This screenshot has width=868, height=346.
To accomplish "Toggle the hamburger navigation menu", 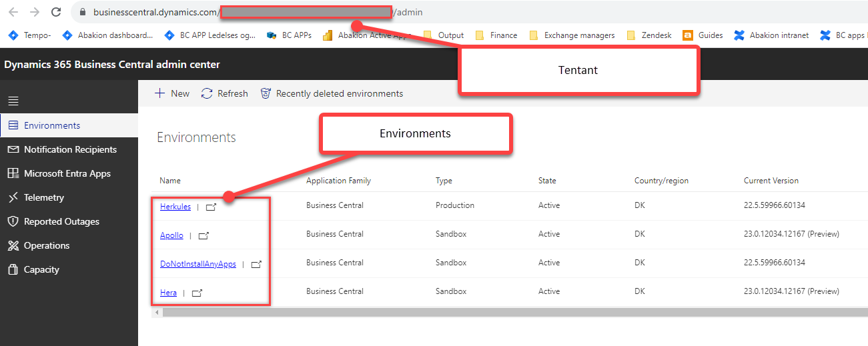I will tap(13, 101).
